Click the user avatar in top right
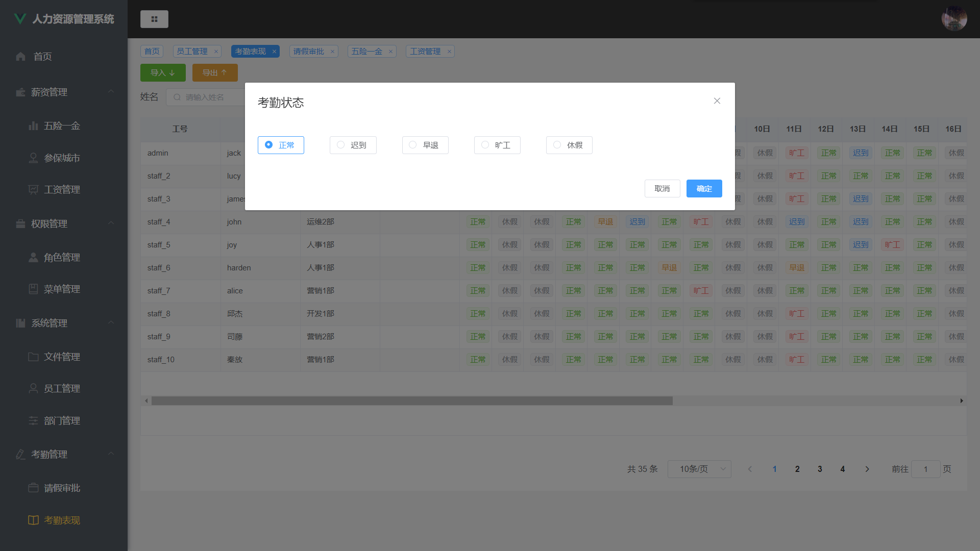980x551 pixels. 954,19
